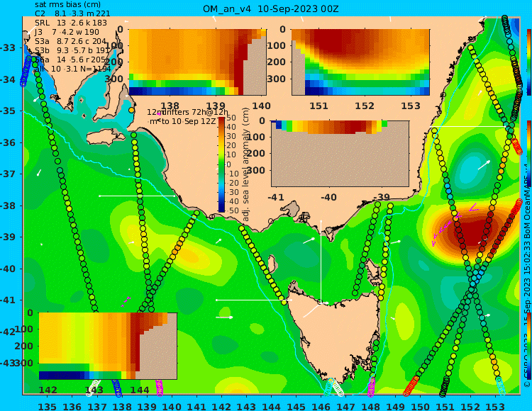Click the -38 tick on the main latitude axis
Image resolution: width=532 pixels, height=411 pixels.
point(8,205)
